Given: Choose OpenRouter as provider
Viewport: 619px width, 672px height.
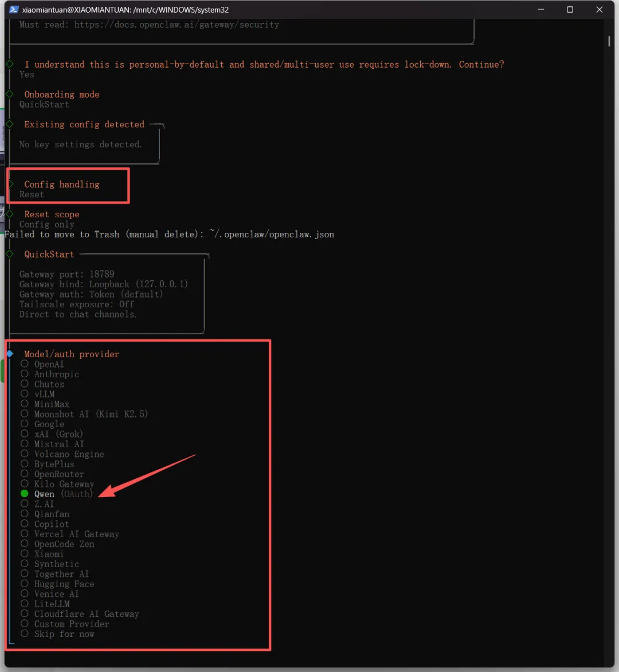Looking at the screenshot, I should click(x=52, y=474).
